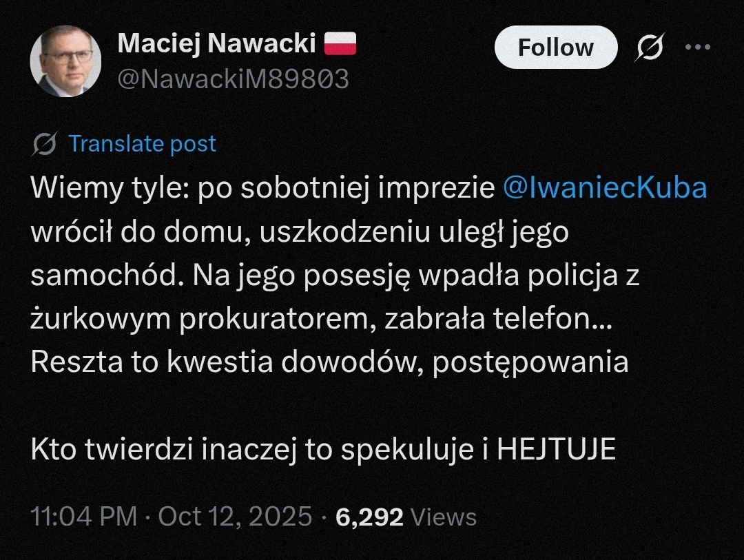Click the Oct 12, 2025 date
744x560 pixels.
coord(235,517)
